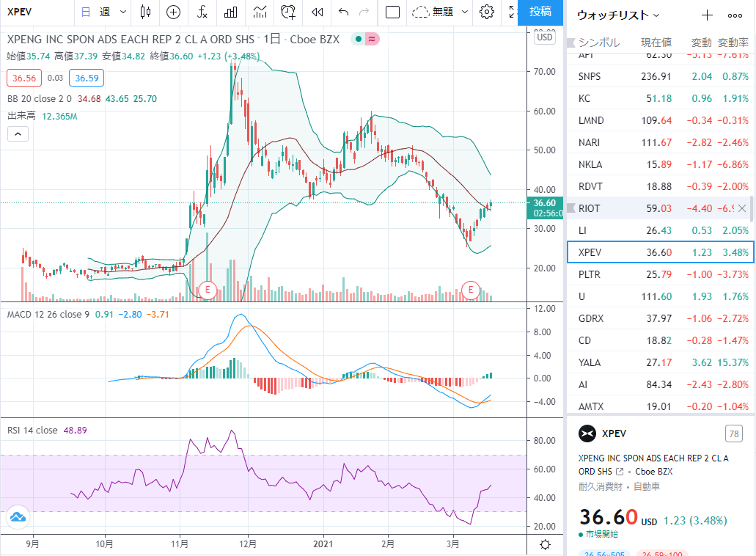
Task: Click the red 36.56 sell price button
Action: point(24,78)
